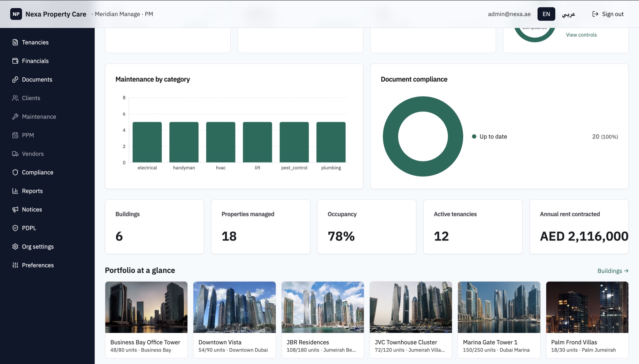Switch language to EN
This screenshot has height=364, width=639.
coord(546,14)
